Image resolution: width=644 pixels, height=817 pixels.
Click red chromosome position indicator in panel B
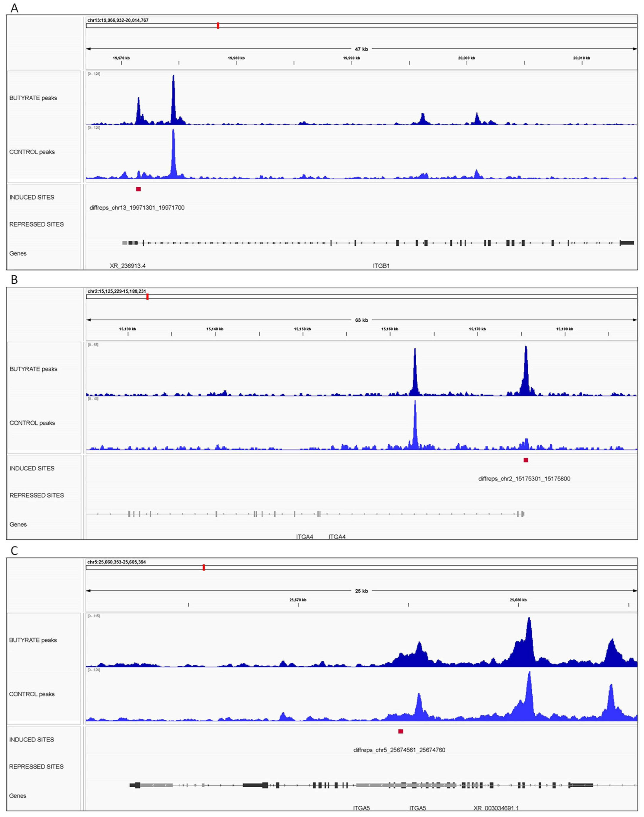point(147,297)
